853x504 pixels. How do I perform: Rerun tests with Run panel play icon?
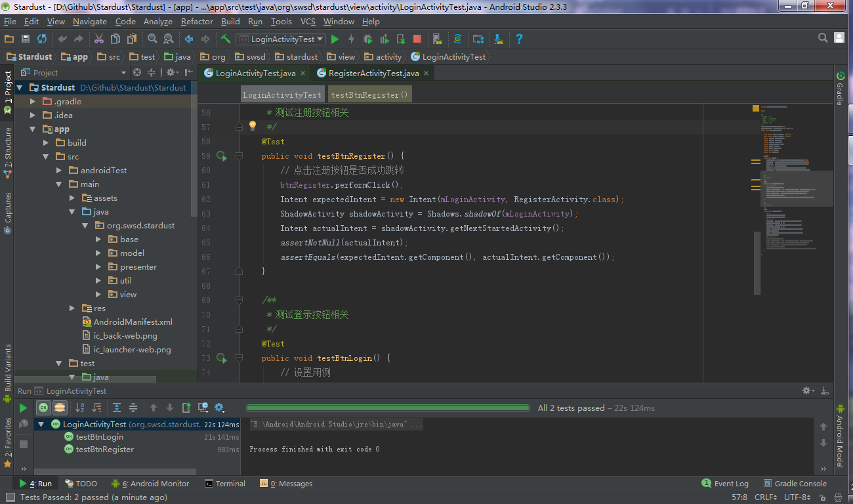coord(24,408)
